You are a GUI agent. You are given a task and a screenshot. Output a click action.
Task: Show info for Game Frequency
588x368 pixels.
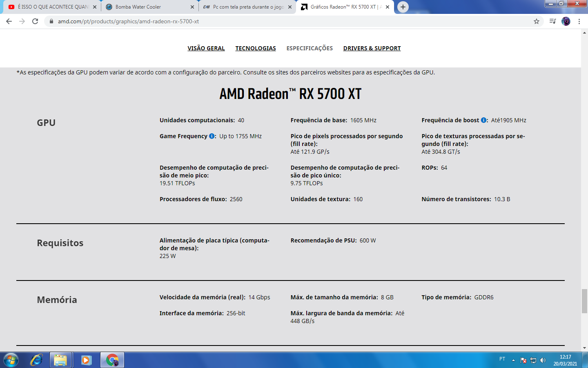coord(212,136)
